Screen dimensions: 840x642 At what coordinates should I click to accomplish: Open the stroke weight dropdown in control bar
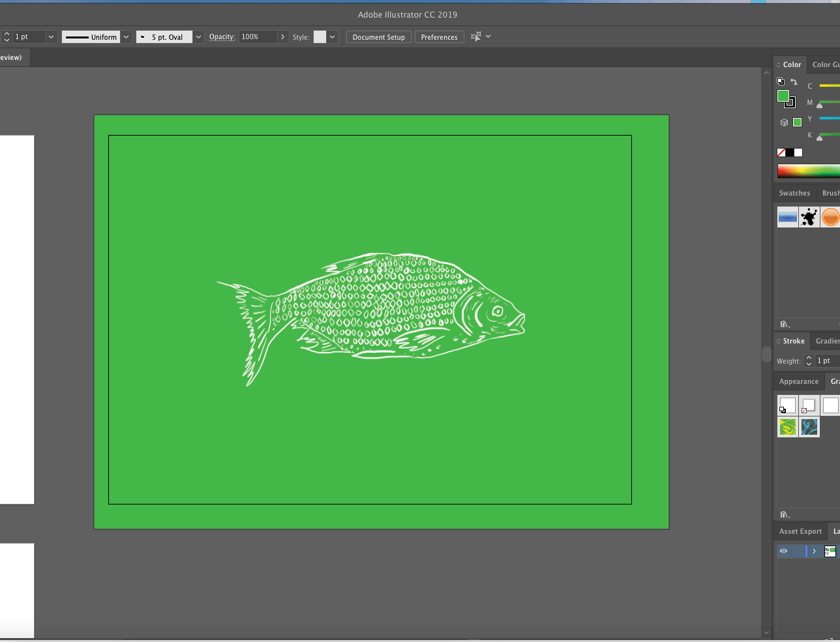[50, 36]
